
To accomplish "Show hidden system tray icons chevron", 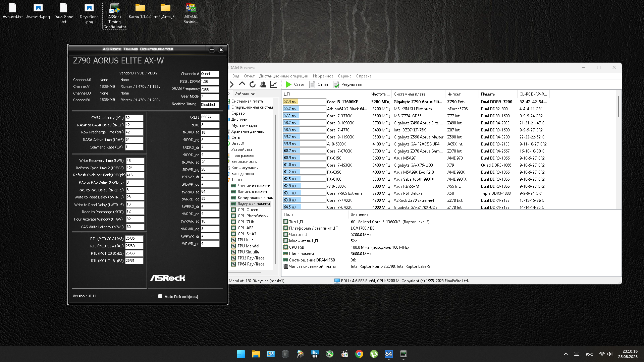I will pos(566,354).
